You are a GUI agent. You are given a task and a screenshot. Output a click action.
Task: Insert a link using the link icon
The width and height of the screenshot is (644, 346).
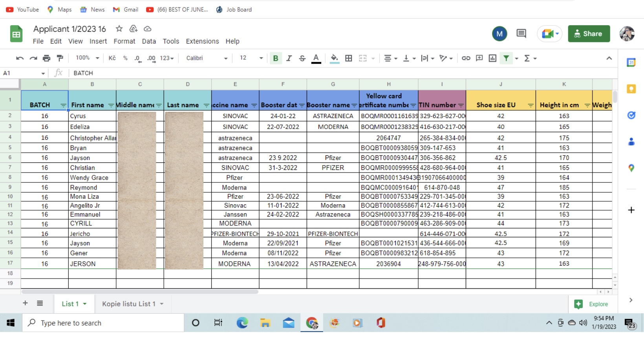coord(466,58)
